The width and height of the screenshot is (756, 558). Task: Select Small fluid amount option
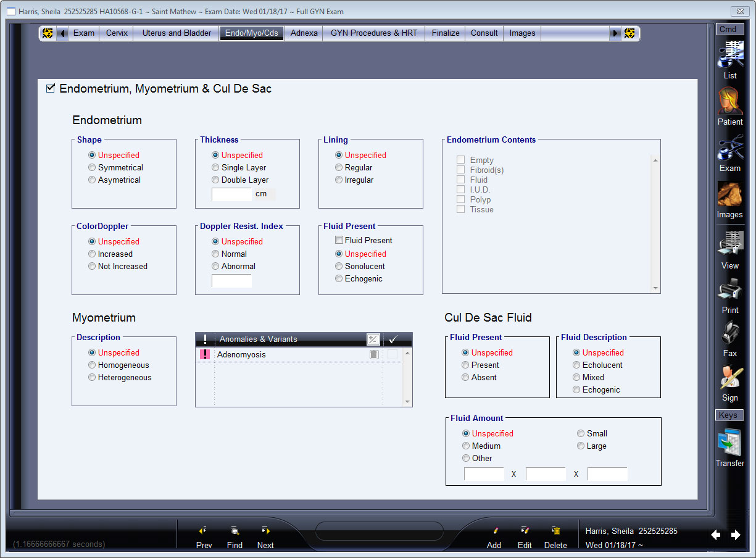581,433
